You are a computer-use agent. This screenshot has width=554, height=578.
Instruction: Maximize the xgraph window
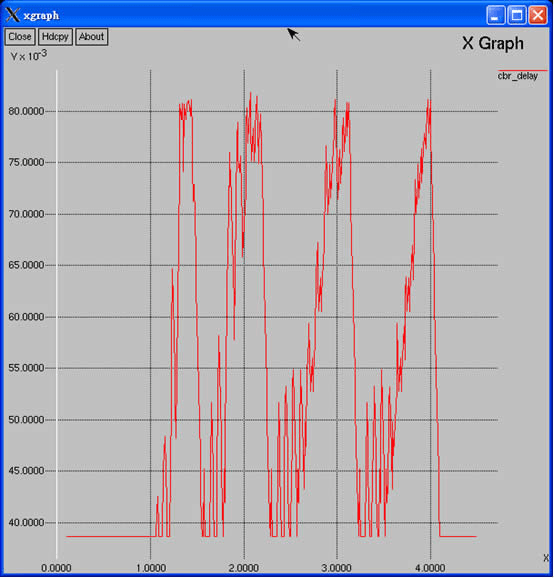click(517, 15)
